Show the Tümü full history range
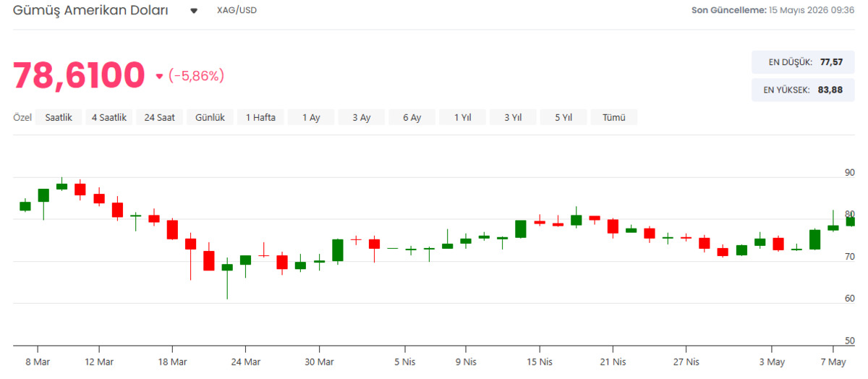The image size is (868, 379). (614, 117)
